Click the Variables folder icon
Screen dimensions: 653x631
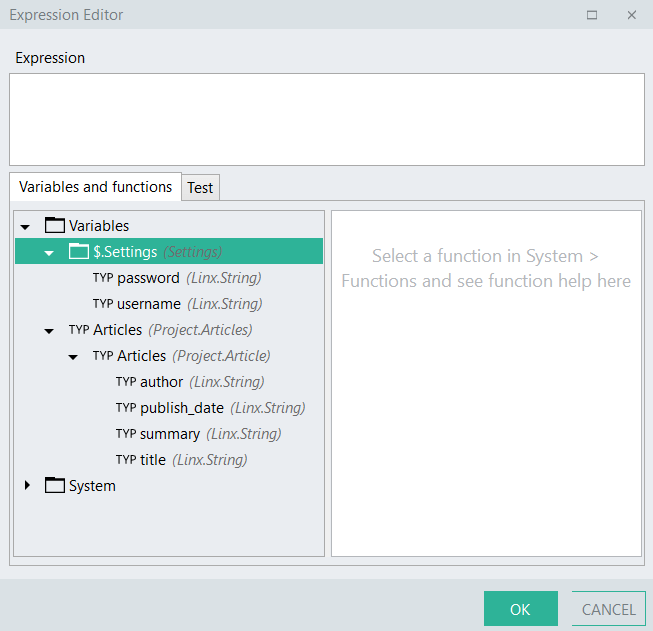coord(55,225)
